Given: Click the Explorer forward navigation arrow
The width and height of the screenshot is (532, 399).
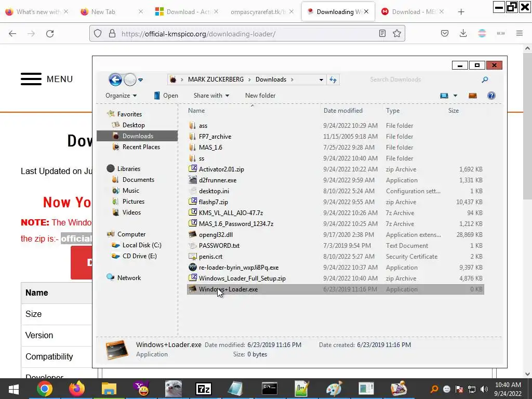Looking at the screenshot, I should 129,79.
